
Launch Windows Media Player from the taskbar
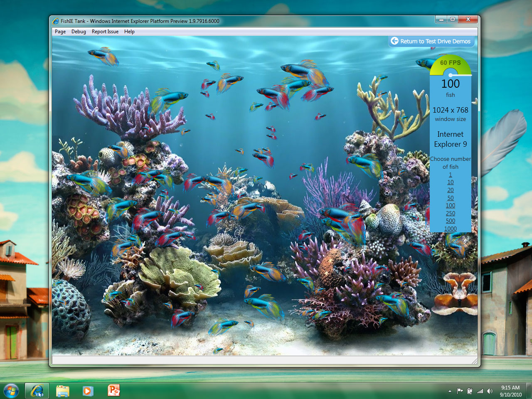coord(88,391)
